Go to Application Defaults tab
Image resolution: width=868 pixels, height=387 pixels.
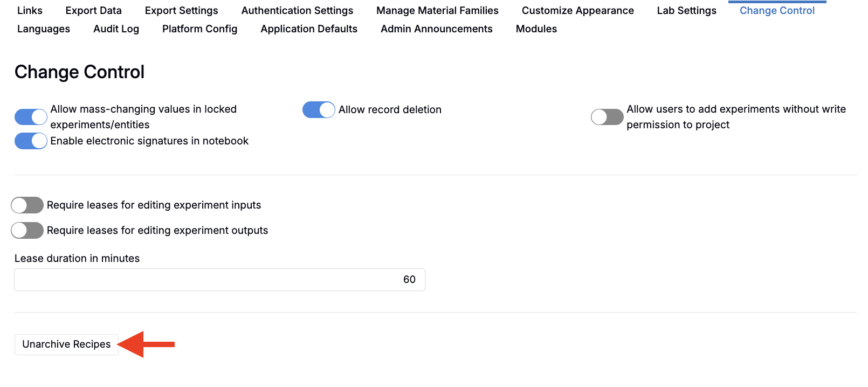[309, 29]
